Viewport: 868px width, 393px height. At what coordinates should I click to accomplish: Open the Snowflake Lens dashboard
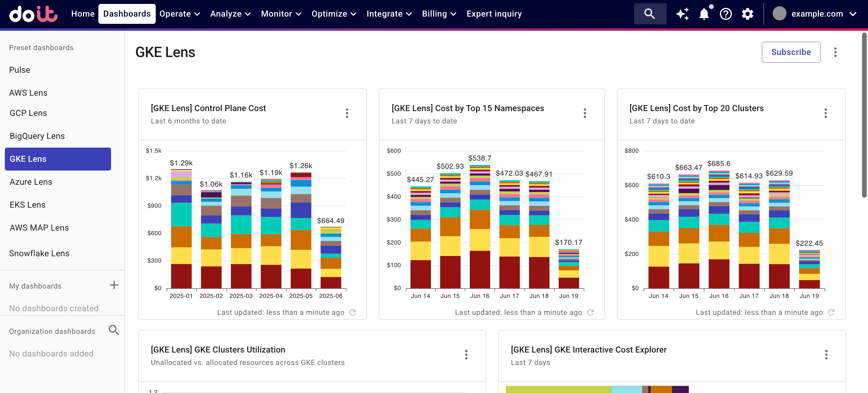pyautogui.click(x=39, y=253)
